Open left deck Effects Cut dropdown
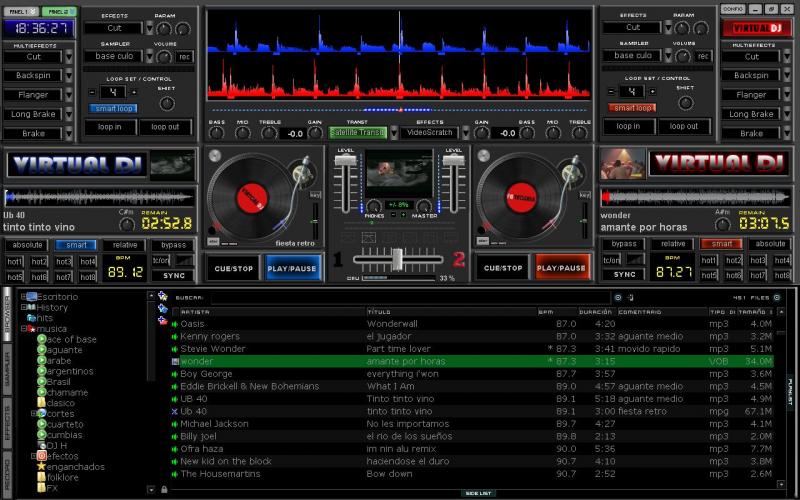The width and height of the screenshot is (800, 500). pyautogui.click(x=149, y=28)
